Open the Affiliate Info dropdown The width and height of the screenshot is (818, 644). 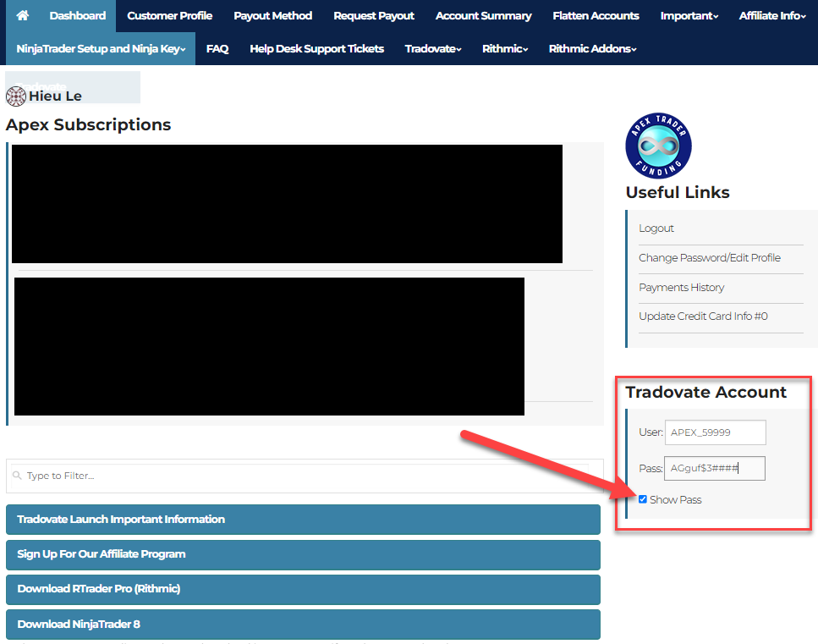(x=770, y=16)
